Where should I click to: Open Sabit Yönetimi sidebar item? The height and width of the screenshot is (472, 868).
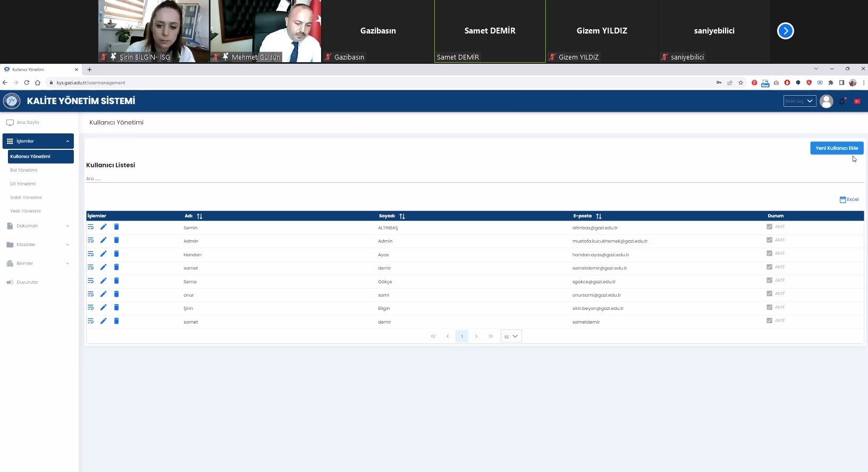26,197
